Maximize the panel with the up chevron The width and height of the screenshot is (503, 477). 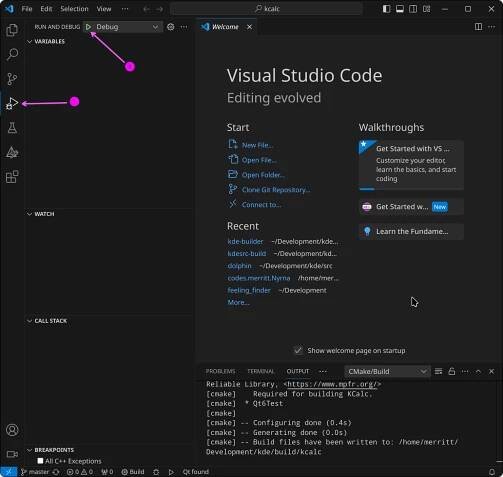[478, 371]
